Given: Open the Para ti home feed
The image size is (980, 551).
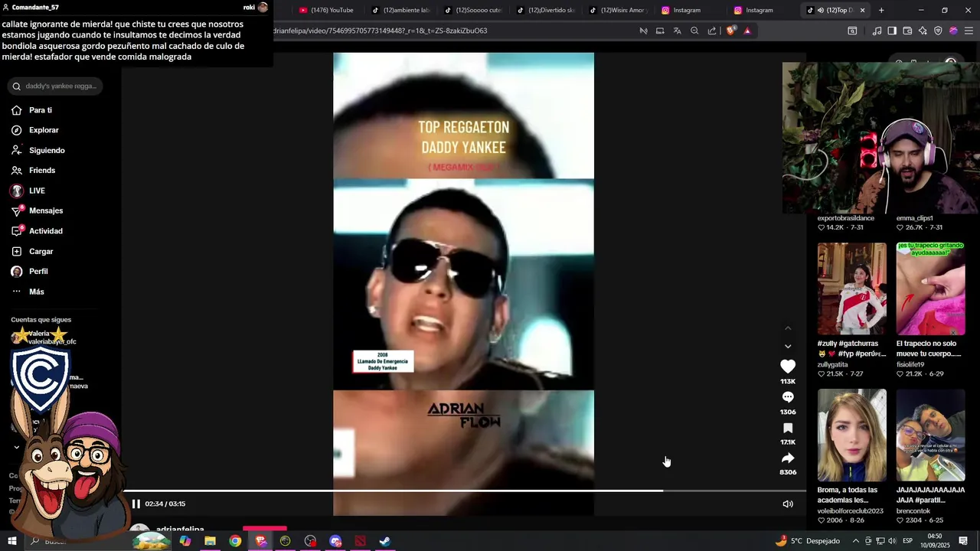Looking at the screenshot, I should (x=32, y=110).
